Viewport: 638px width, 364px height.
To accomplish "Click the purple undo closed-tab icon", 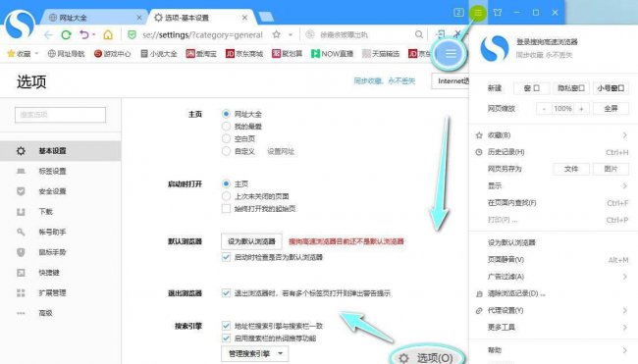I will click(83, 34).
